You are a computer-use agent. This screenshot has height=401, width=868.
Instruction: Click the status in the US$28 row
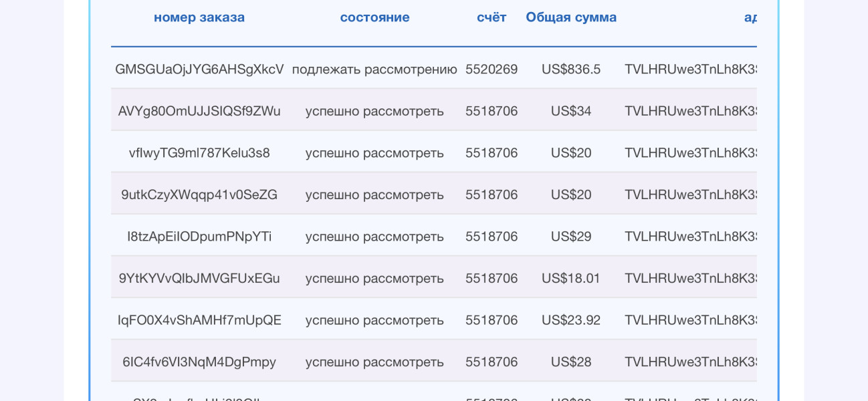pos(374,362)
